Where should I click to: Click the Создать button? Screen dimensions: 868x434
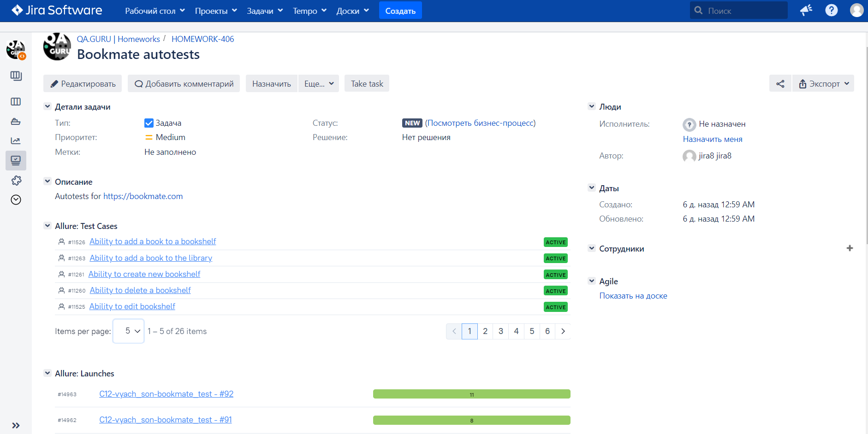click(400, 11)
